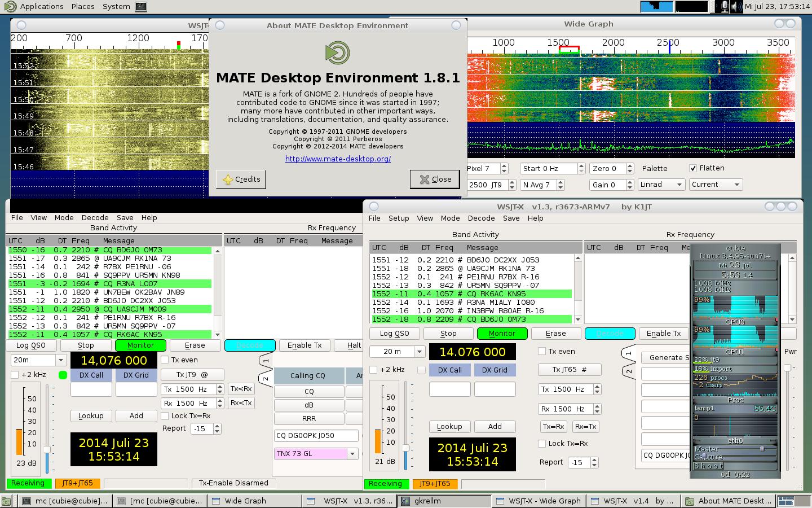Toggle Lock Tx=Rx in the left WSJT-X window

[165, 416]
